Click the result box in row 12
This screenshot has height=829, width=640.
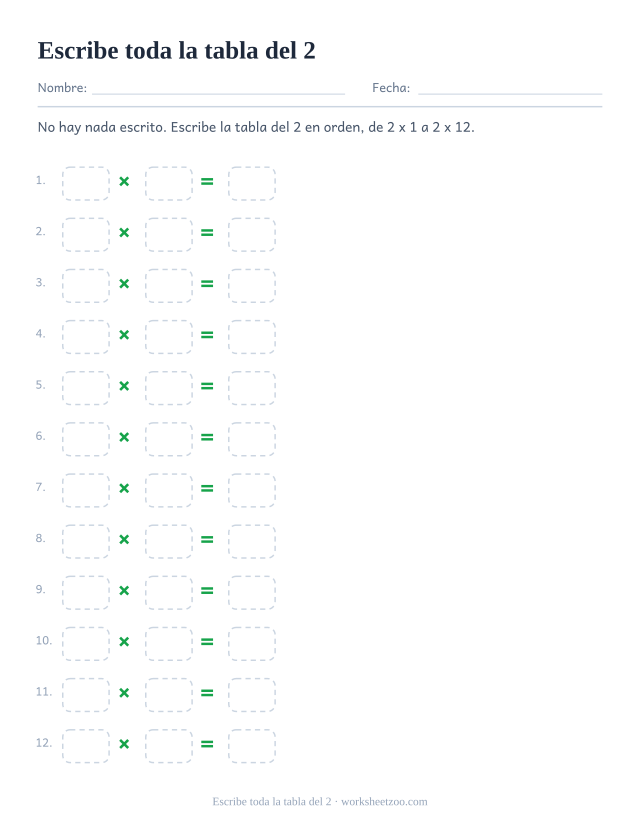pos(252,746)
